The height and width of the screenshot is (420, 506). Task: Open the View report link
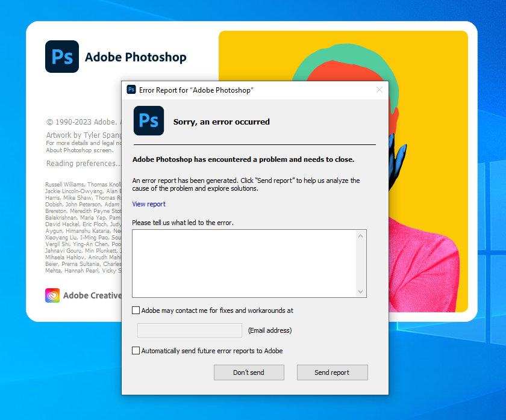[x=148, y=204]
